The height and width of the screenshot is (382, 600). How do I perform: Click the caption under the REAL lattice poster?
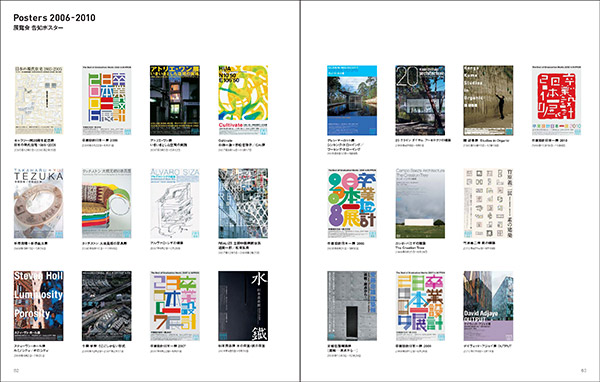tap(240, 248)
